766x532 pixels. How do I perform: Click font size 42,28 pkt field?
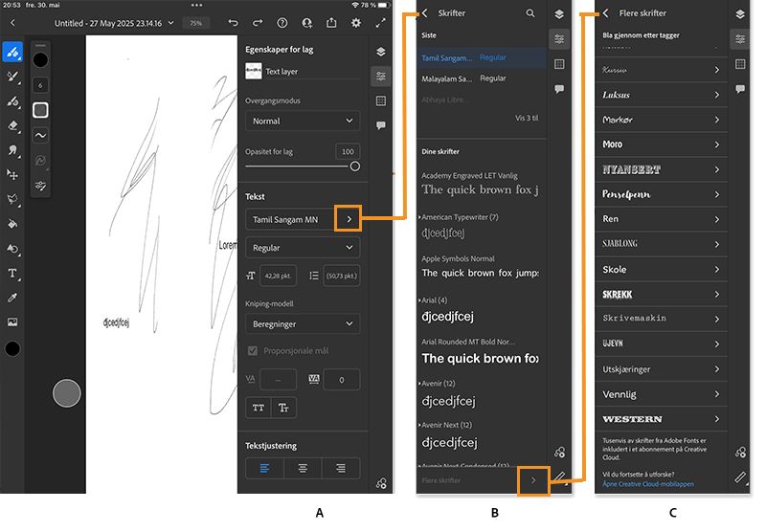(x=278, y=276)
